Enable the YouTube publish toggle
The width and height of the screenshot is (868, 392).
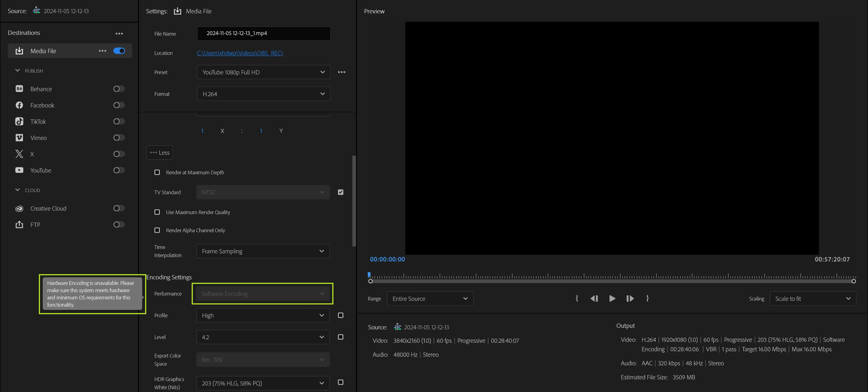point(119,170)
